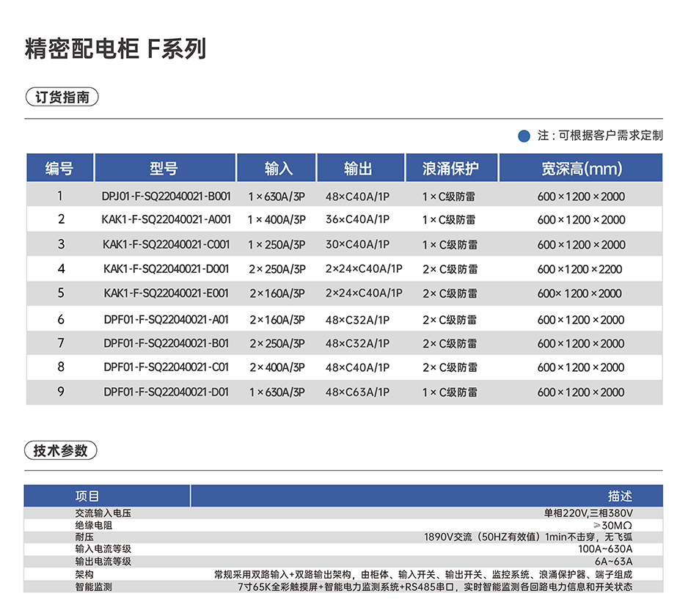
Task: Select model KAK1-F-SQ22040021-C001
Action: coord(166,244)
